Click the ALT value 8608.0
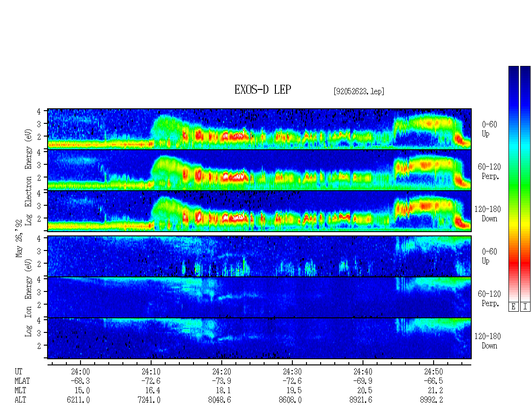 click(x=290, y=400)
